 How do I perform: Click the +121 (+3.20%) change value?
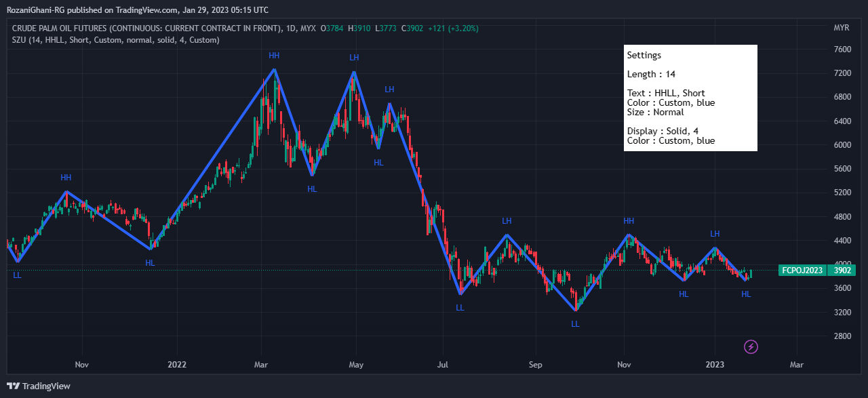point(453,28)
